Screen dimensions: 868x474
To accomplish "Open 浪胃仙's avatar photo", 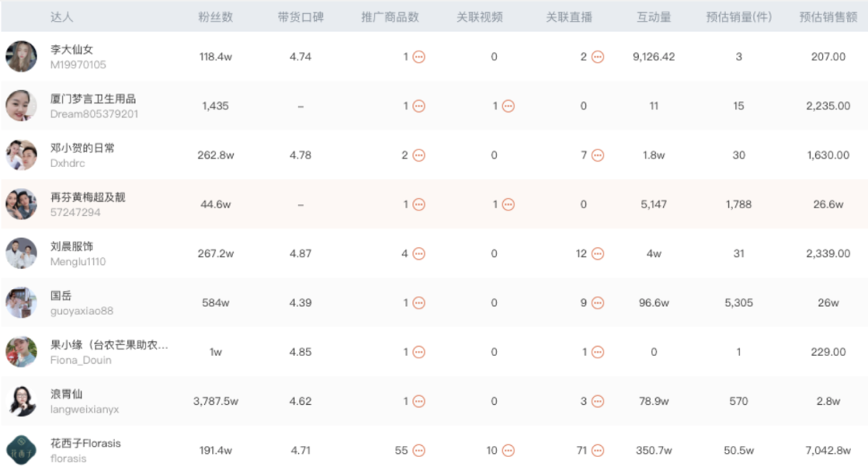I will pos(21,401).
